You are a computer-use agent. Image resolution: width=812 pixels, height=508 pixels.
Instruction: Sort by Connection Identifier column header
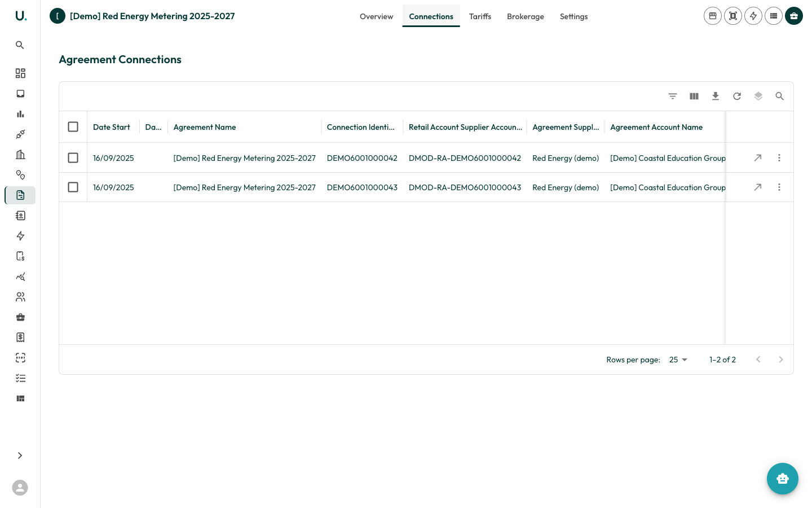(361, 127)
